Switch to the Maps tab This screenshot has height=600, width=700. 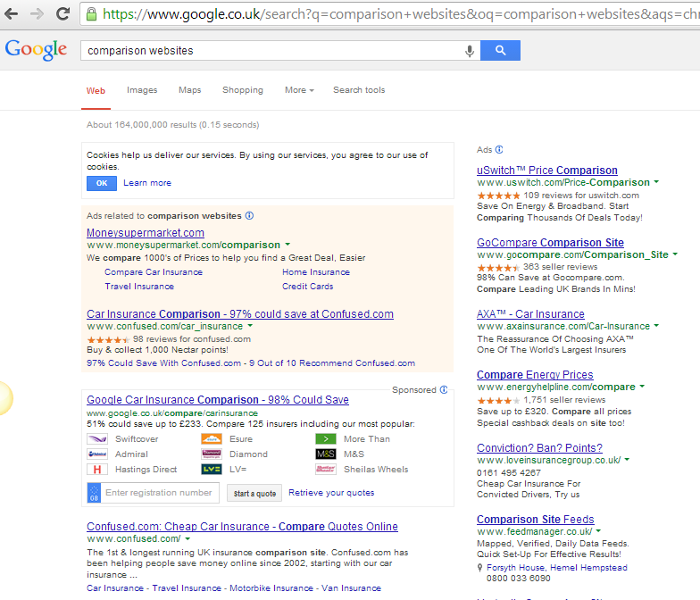pyautogui.click(x=189, y=90)
